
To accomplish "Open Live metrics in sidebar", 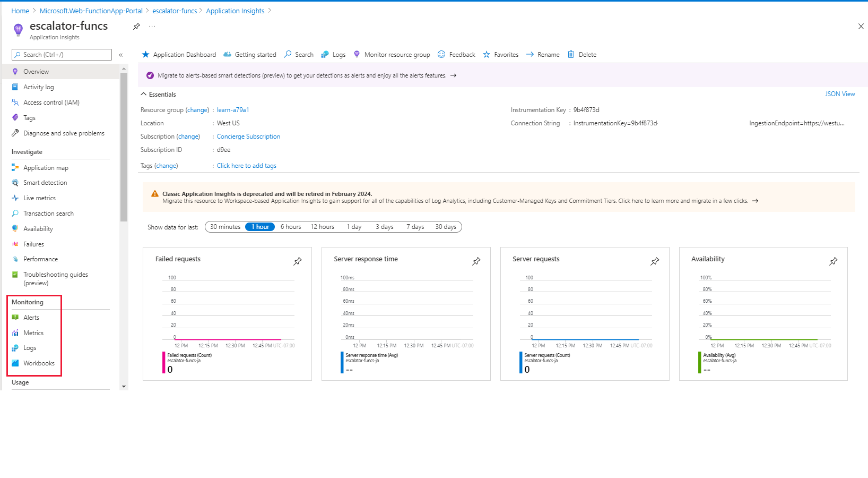I will click(x=39, y=198).
